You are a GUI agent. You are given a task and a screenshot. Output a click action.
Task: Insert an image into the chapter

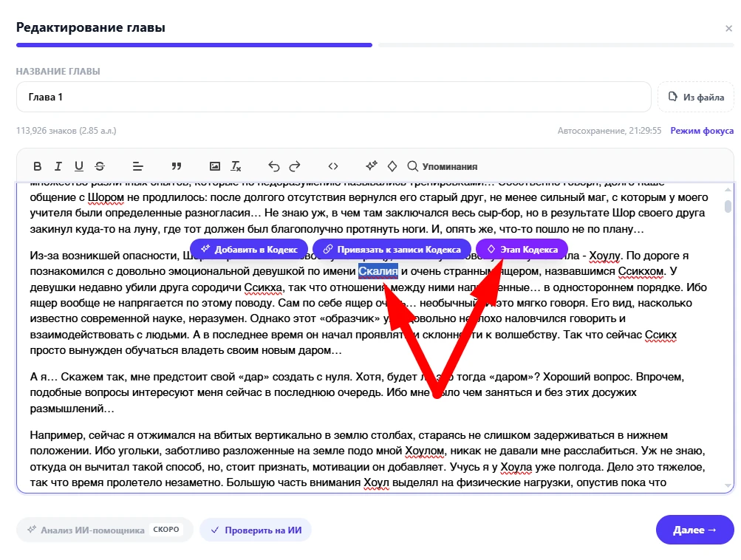coord(214,166)
